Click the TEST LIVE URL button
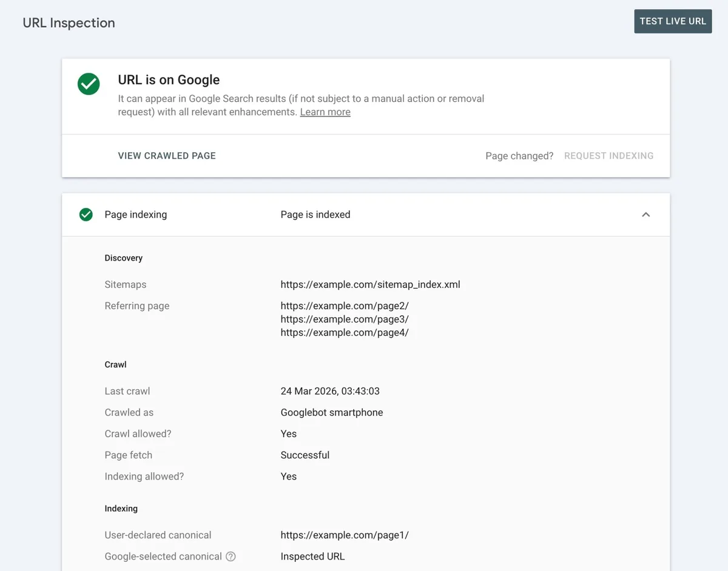The width and height of the screenshot is (728, 571). coord(673,21)
